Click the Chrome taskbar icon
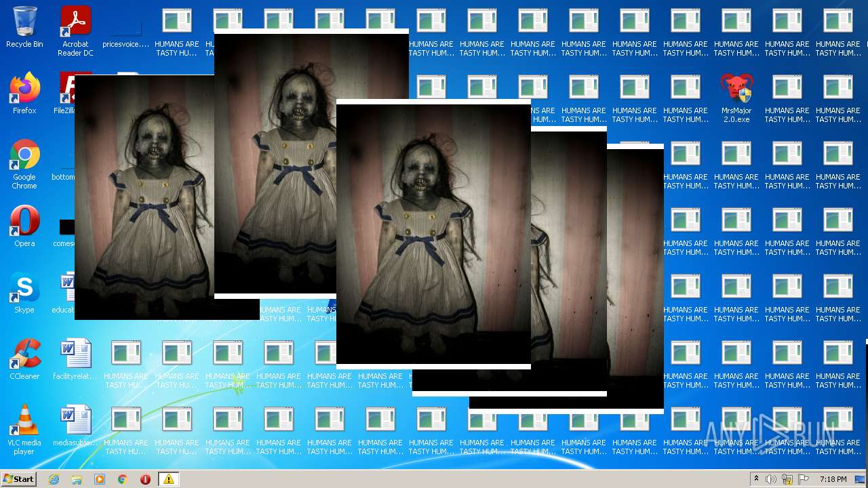868x488 pixels. coord(123,479)
